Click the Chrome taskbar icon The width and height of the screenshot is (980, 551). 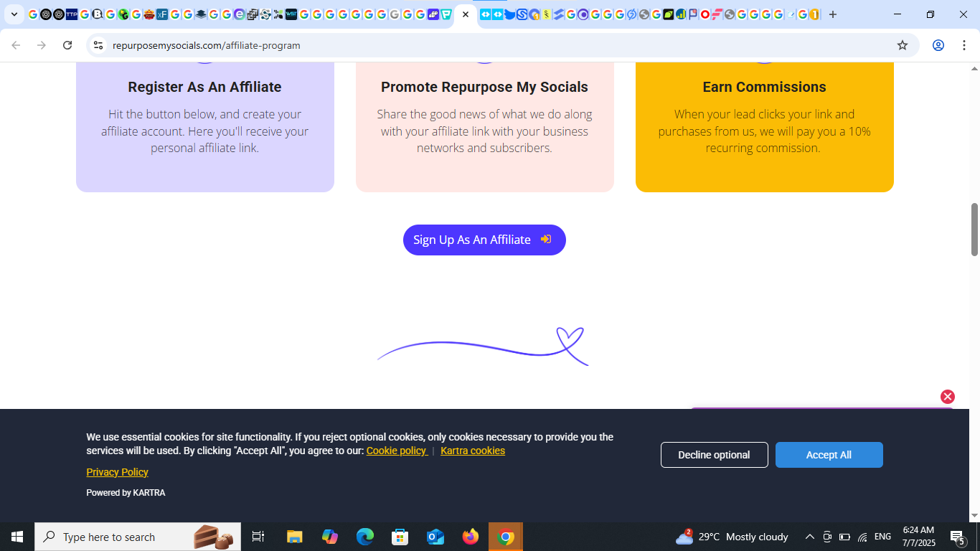(x=506, y=537)
